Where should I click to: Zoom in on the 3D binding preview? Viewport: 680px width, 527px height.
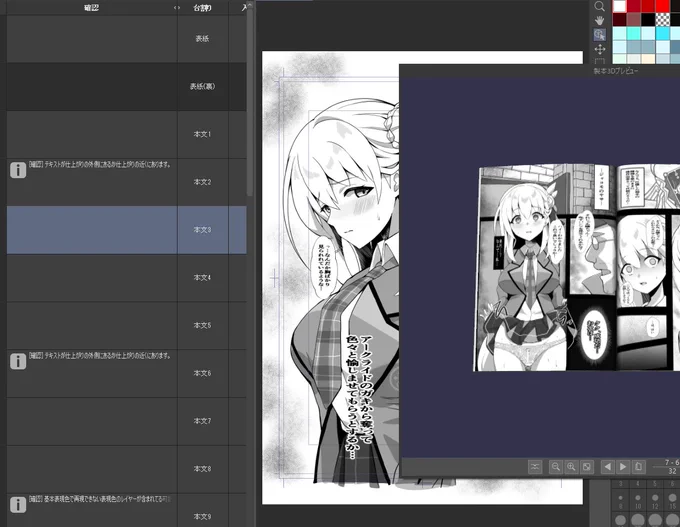(x=571, y=467)
